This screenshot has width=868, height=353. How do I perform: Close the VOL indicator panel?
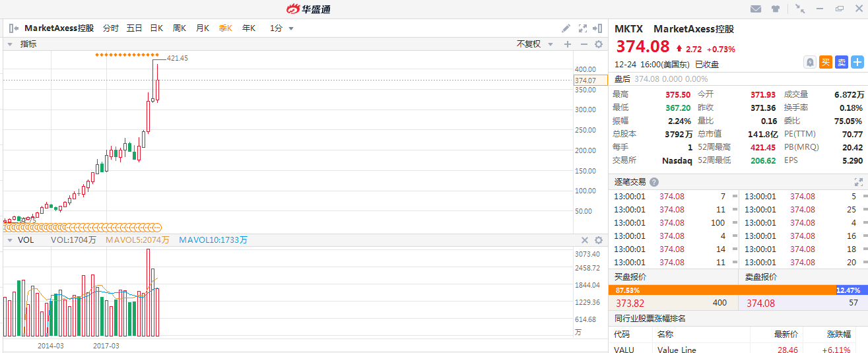584,240
